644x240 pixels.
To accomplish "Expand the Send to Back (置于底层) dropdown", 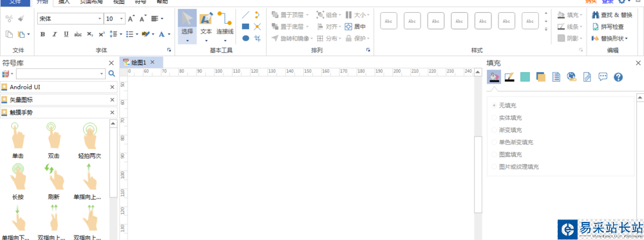I will click(307, 26).
